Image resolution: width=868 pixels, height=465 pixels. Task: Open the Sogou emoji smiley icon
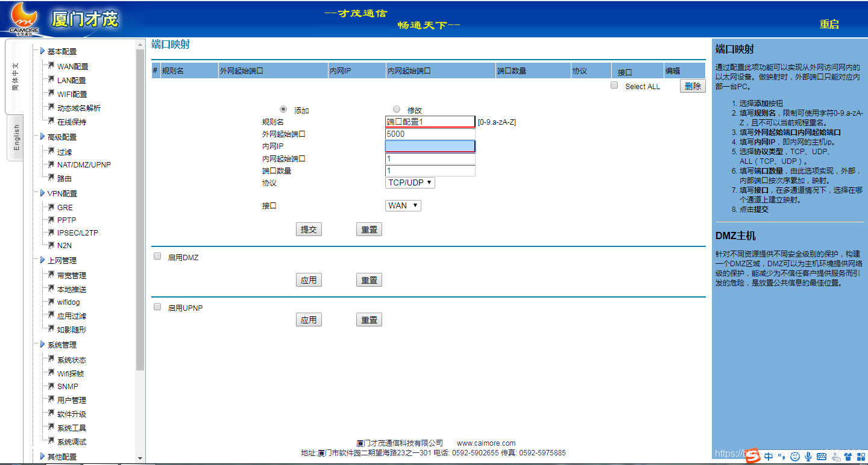click(x=794, y=457)
